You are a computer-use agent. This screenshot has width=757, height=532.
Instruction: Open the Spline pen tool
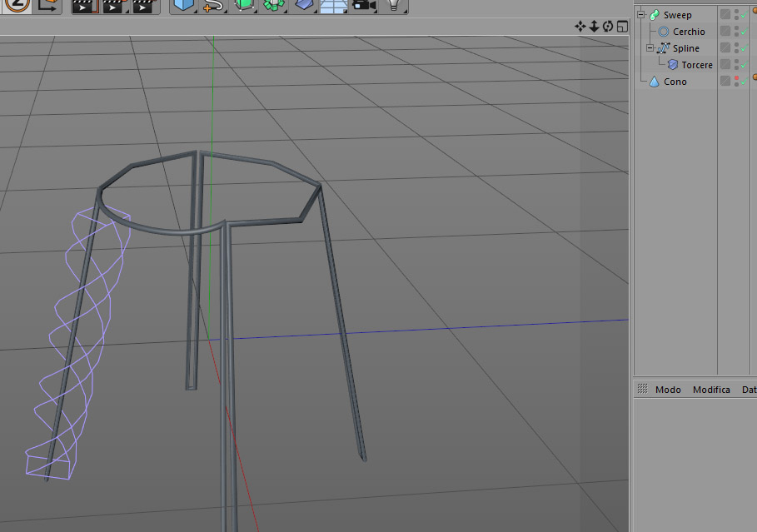212,6
